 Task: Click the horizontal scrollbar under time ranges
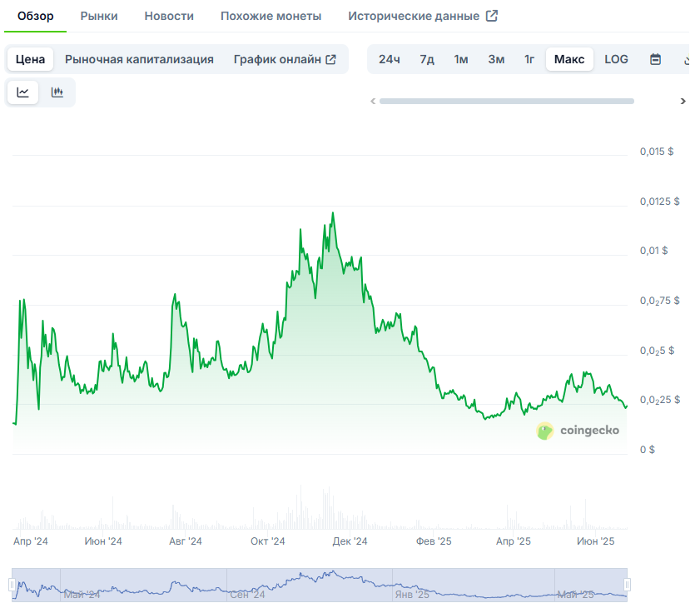coord(506,101)
